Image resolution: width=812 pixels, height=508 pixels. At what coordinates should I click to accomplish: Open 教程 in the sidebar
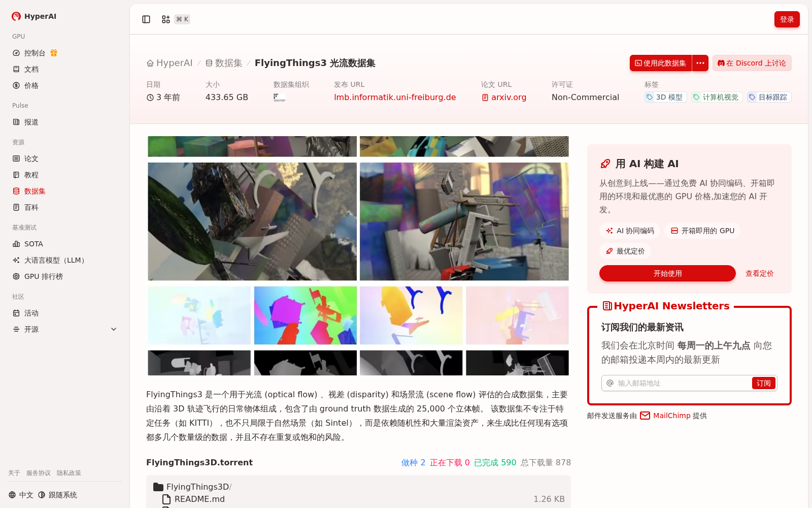[x=31, y=175]
